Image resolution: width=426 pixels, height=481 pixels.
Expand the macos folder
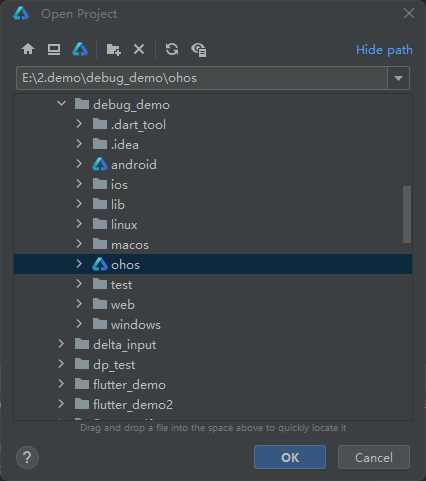(79, 244)
